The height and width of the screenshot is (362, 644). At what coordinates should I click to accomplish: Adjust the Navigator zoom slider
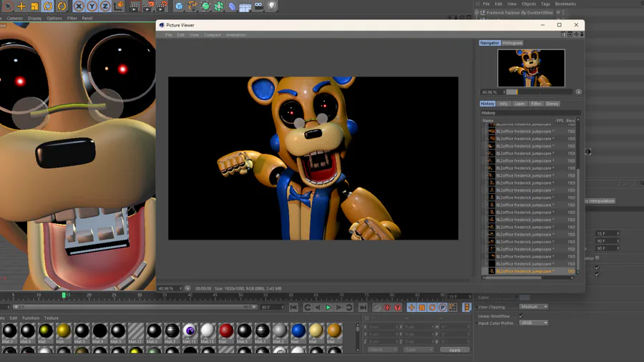coord(538,92)
